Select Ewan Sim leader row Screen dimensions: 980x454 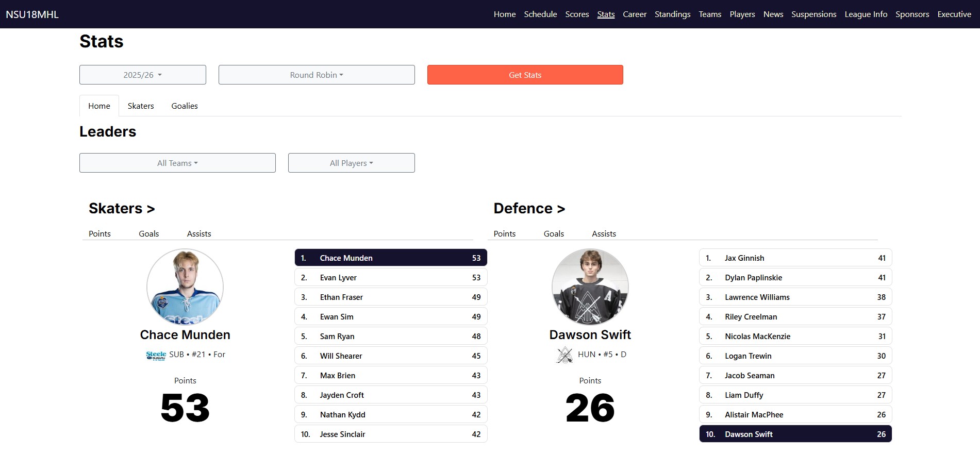391,316
